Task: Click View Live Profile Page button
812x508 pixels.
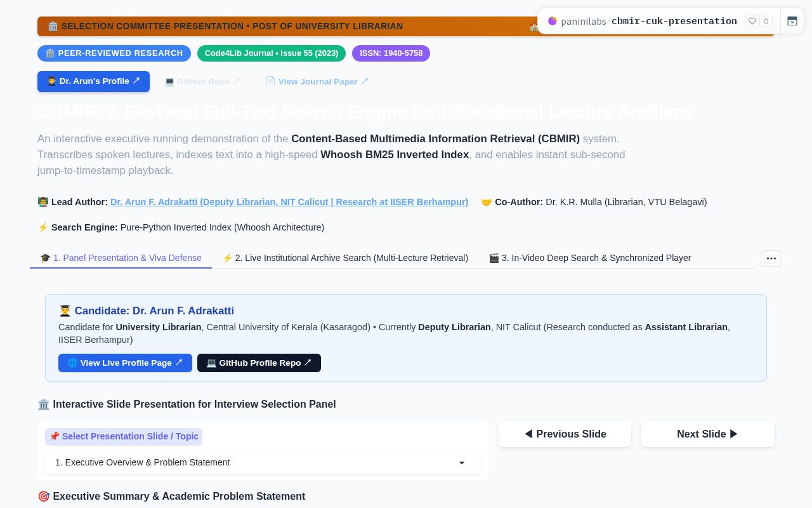Action: [125, 363]
